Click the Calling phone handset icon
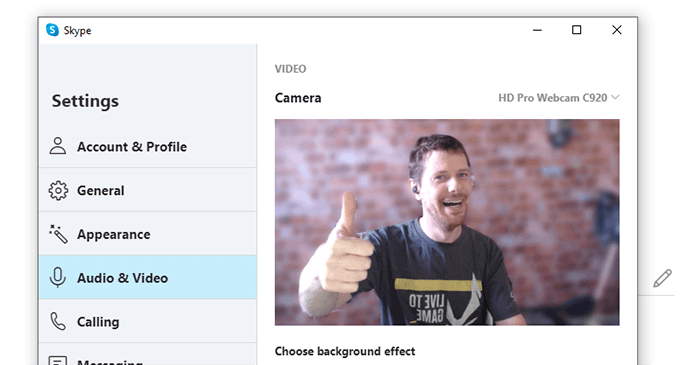 click(x=58, y=322)
